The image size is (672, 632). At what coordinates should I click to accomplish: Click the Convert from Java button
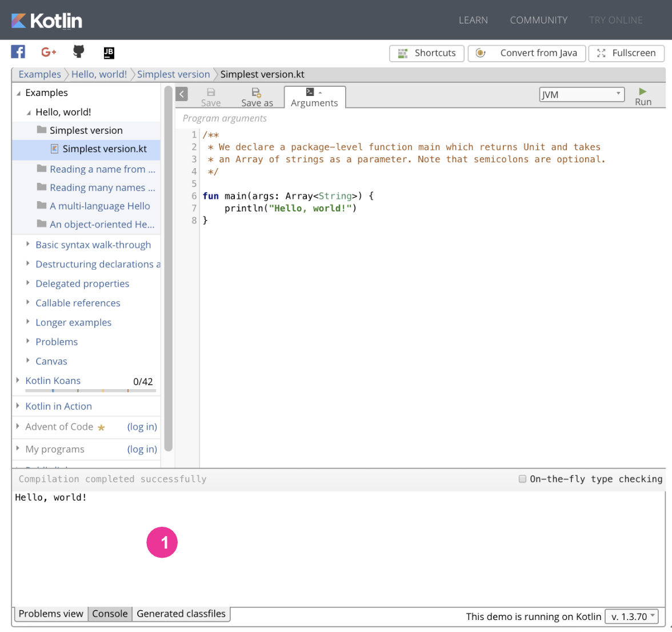click(x=526, y=53)
